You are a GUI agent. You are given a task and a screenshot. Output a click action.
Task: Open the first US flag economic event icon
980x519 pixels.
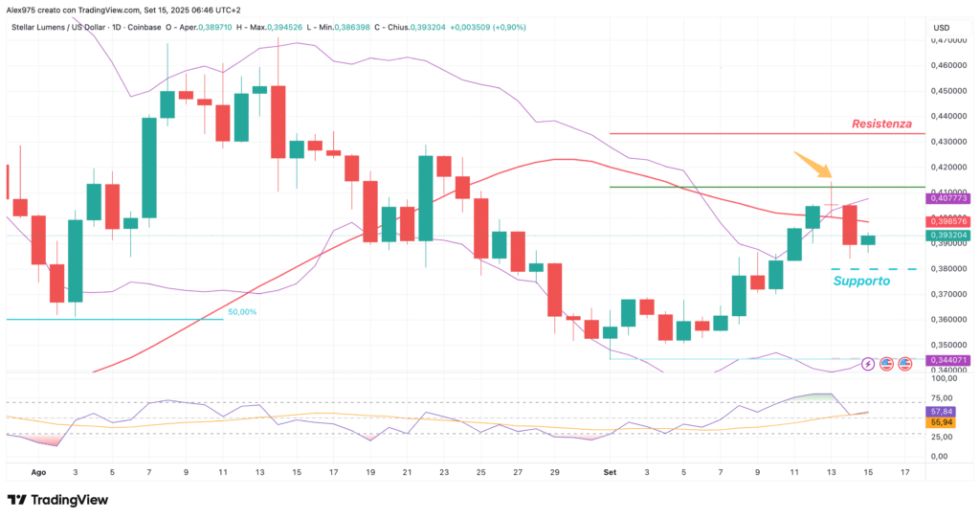(x=886, y=363)
